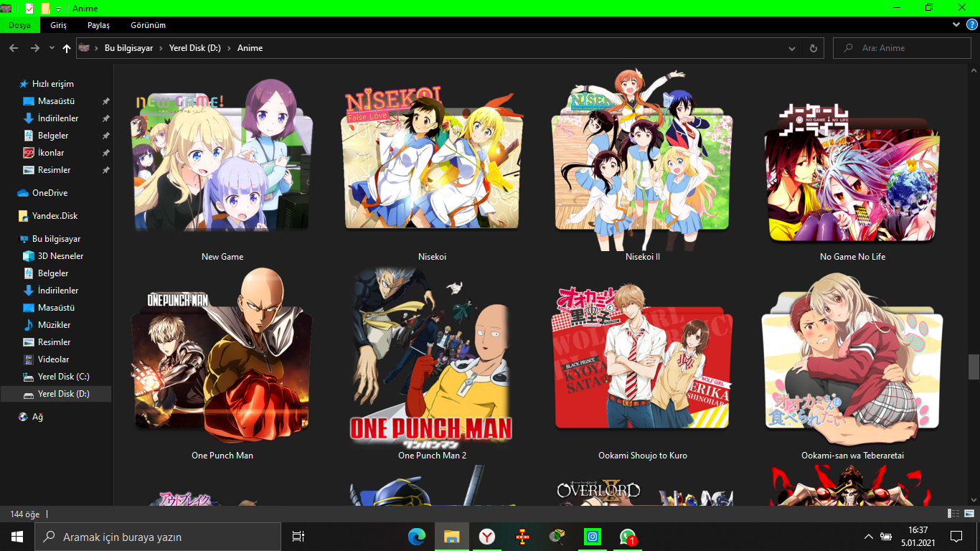This screenshot has width=980, height=551.
Task: Expand the ribbon with the chevron
Action: (x=956, y=24)
